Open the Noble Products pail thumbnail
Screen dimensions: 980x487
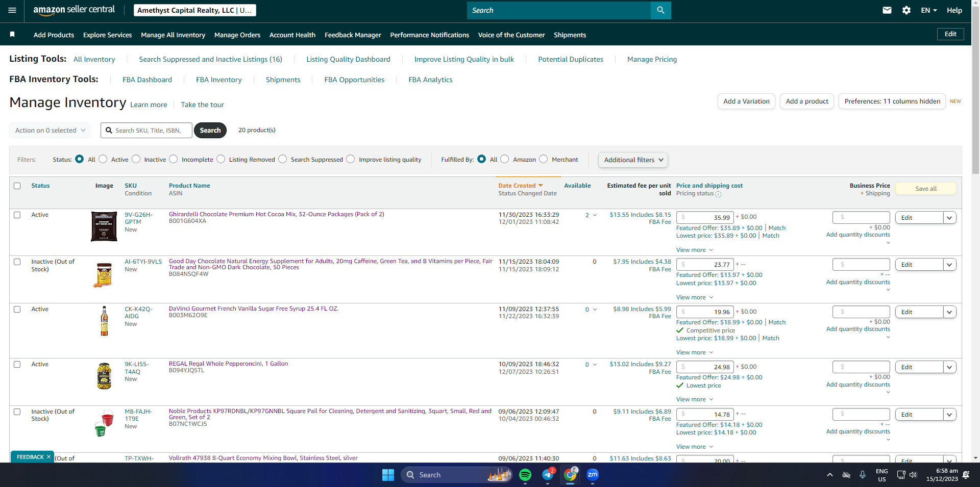[104, 423]
